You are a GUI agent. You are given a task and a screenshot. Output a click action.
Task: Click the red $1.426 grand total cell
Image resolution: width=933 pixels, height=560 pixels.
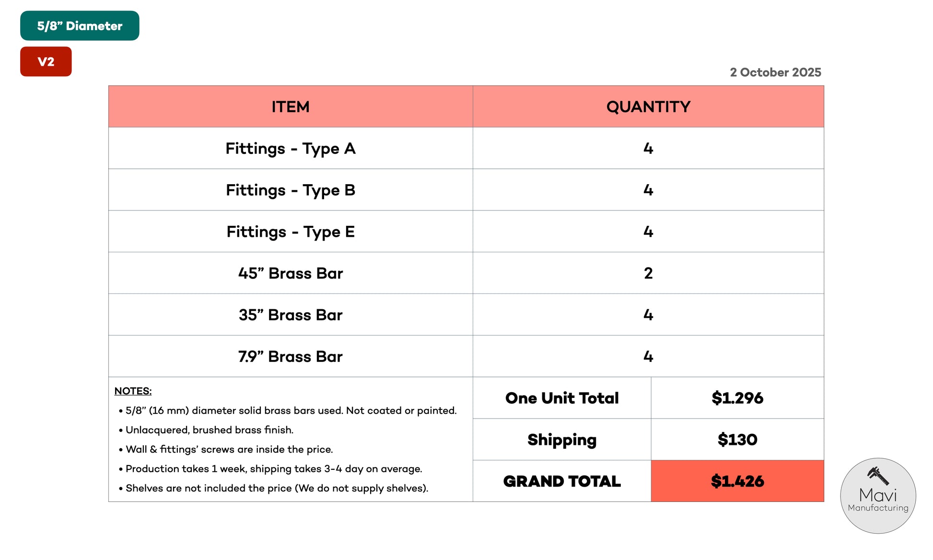737,481
